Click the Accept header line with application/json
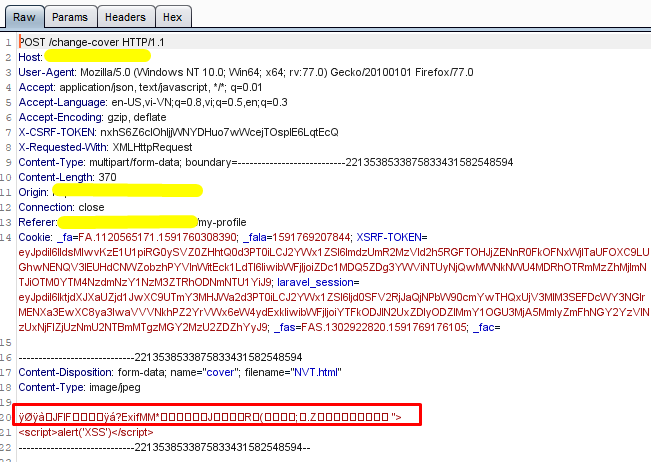Viewport: 651px width, 462px height. tap(140, 87)
